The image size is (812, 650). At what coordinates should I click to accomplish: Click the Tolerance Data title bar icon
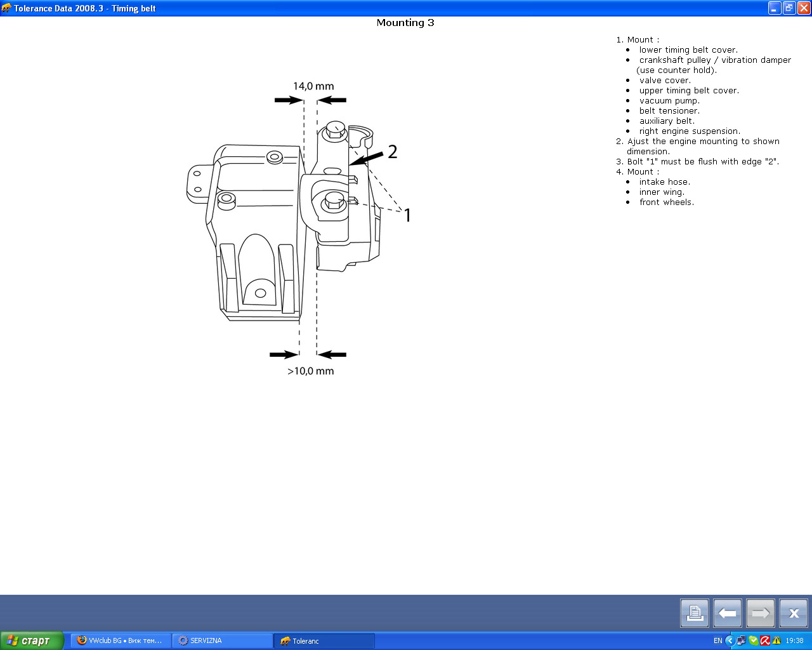click(x=7, y=8)
